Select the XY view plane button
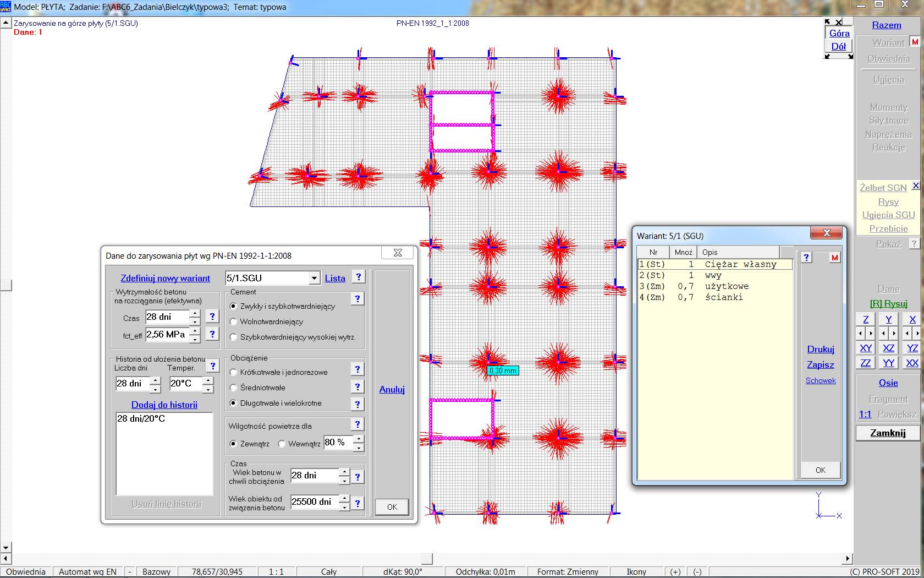The image size is (924, 578). click(x=866, y=348)
